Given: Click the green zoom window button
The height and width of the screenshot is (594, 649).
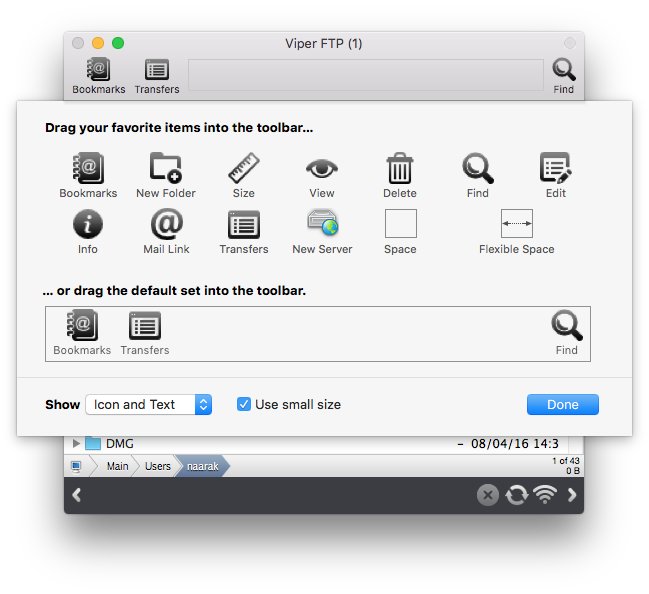Looking at the screenshot, I should [x=118, y=43].
